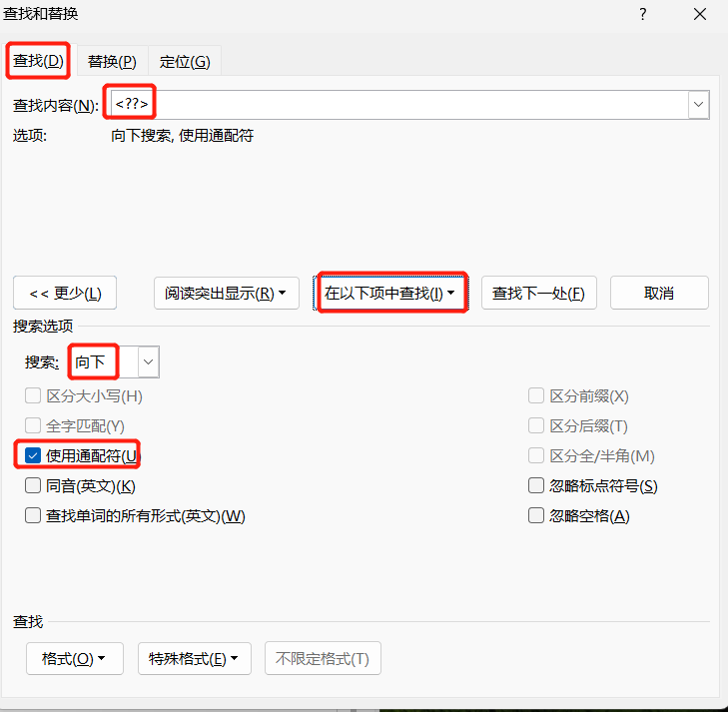Enable 忽略标点符号(S) checkbox
This screenshot has height=712, width=728.
point(536,485)
